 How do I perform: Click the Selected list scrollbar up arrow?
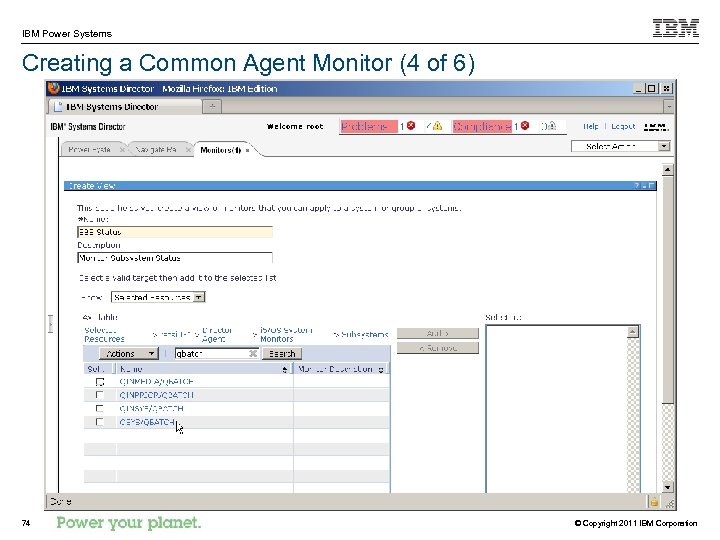coord(633,332)
